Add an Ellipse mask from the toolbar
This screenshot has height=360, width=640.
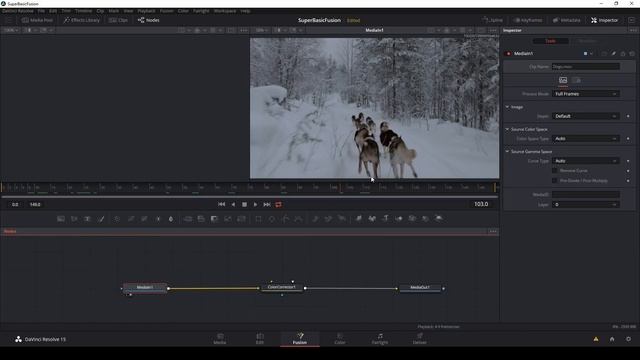tap(272, 219)
